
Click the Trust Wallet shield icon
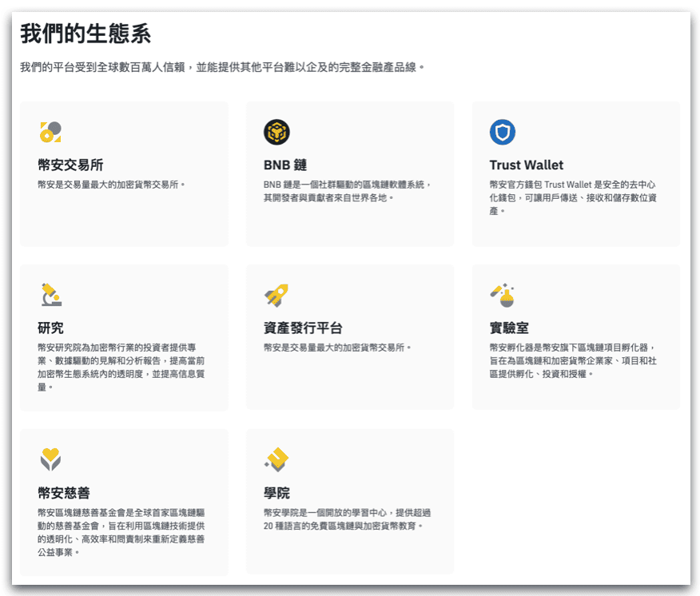(x=503, y=132)
